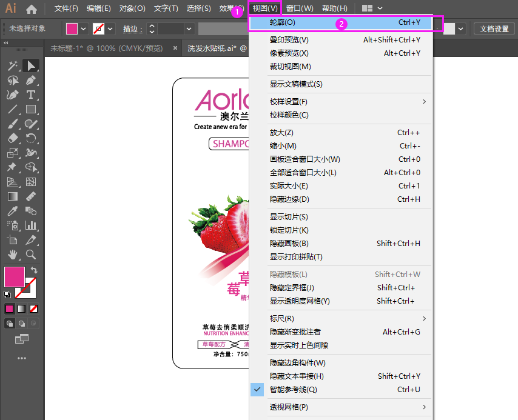Select the Eyedropper tool
518x420 pixels.
[13, 211]
